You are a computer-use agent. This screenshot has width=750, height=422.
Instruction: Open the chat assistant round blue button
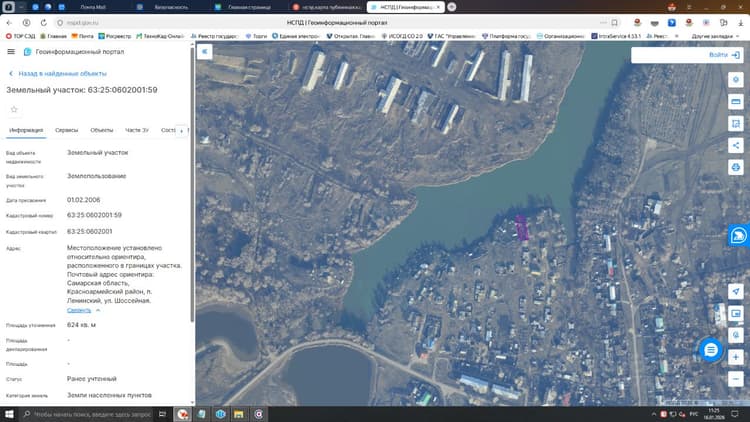coord(711,350)
